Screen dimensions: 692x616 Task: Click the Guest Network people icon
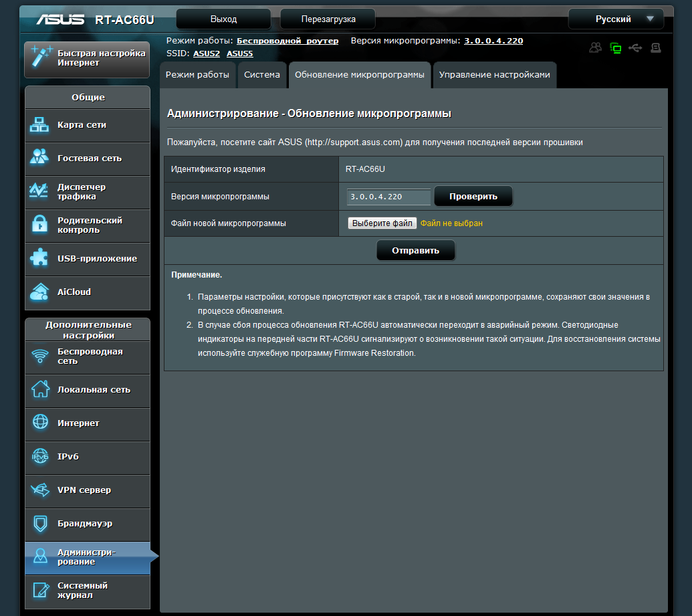click(x=39, y=157)
